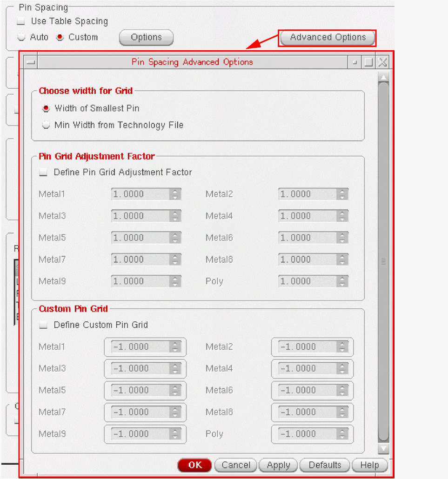
Task: Increase Metal8 custom pin grid with spinner
Action: 342,410
